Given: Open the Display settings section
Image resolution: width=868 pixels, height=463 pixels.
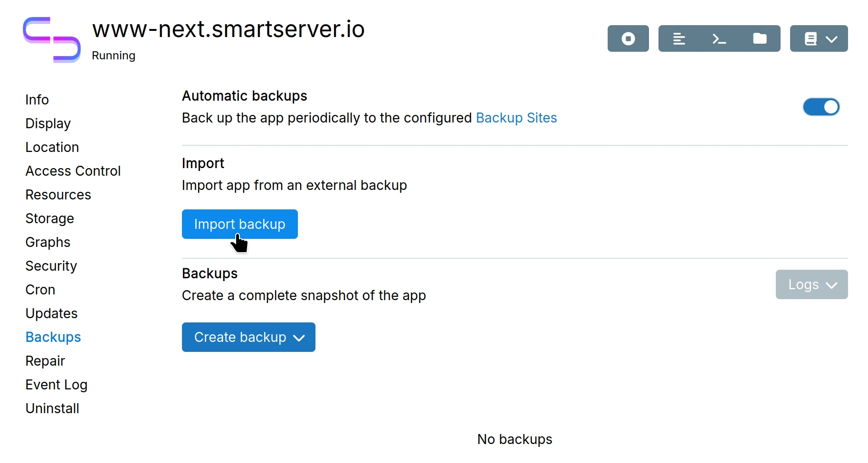Looking at the screenshot, I should tap(48, 123).
